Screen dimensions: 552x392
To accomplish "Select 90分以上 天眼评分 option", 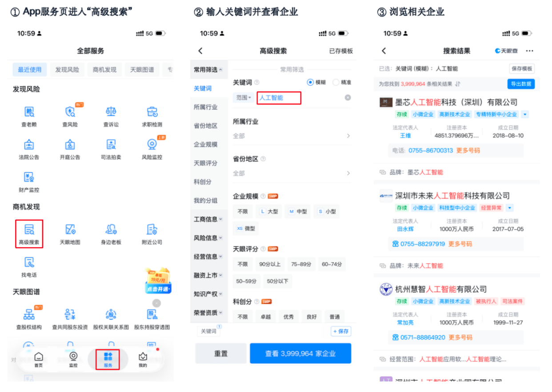I will [270, 264].
